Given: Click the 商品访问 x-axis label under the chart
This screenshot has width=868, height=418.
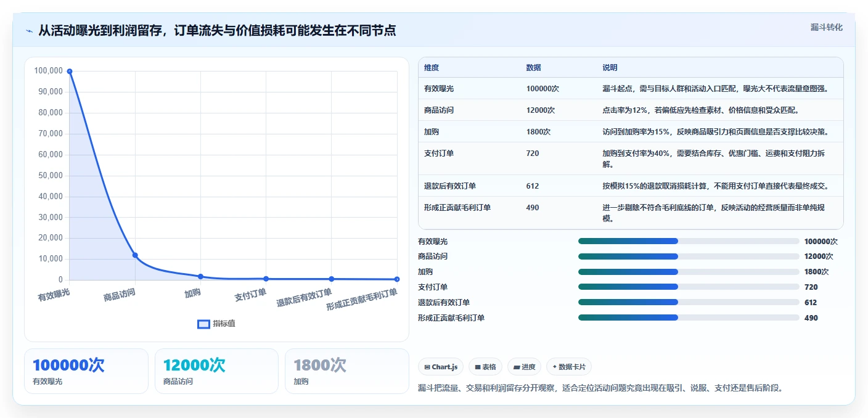Looking at the screenshot, I should pos(119,295).
